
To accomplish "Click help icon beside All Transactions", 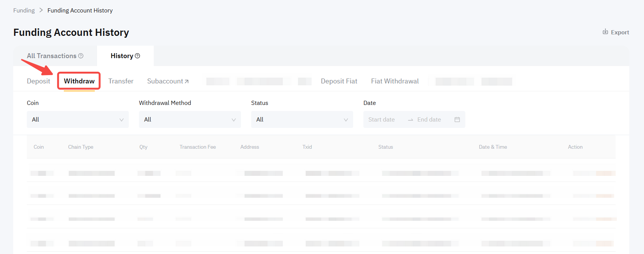I will click(81, 56).
